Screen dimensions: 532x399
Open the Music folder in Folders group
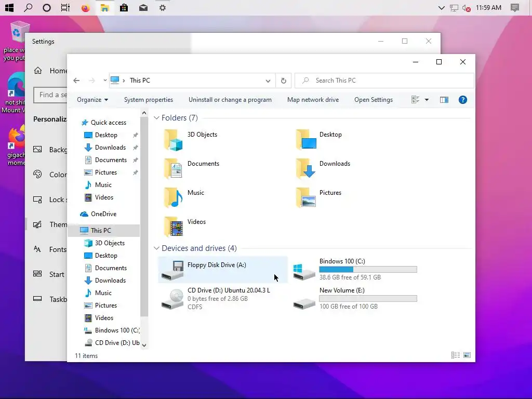click(174, 198)
